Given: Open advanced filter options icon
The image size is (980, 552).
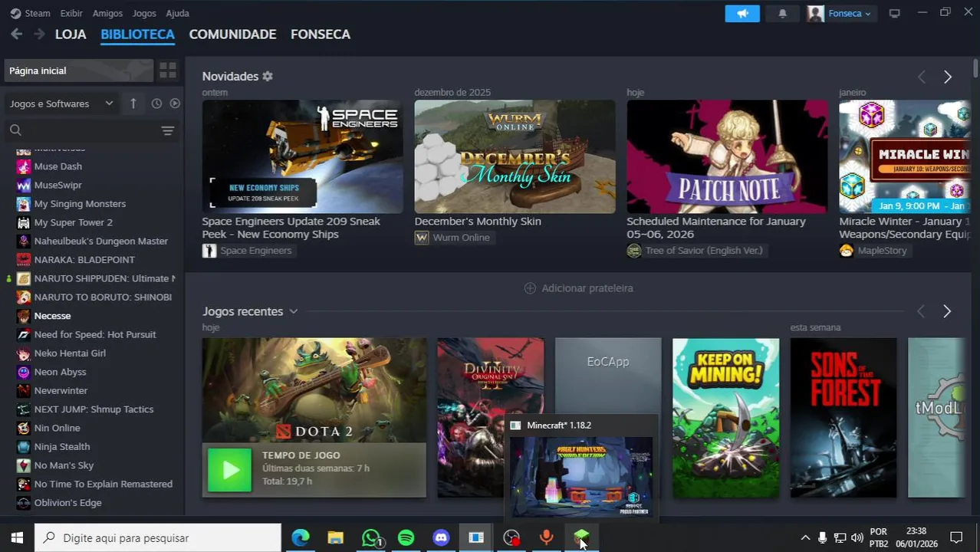Looking at the screenshot, I should [168, 131].
